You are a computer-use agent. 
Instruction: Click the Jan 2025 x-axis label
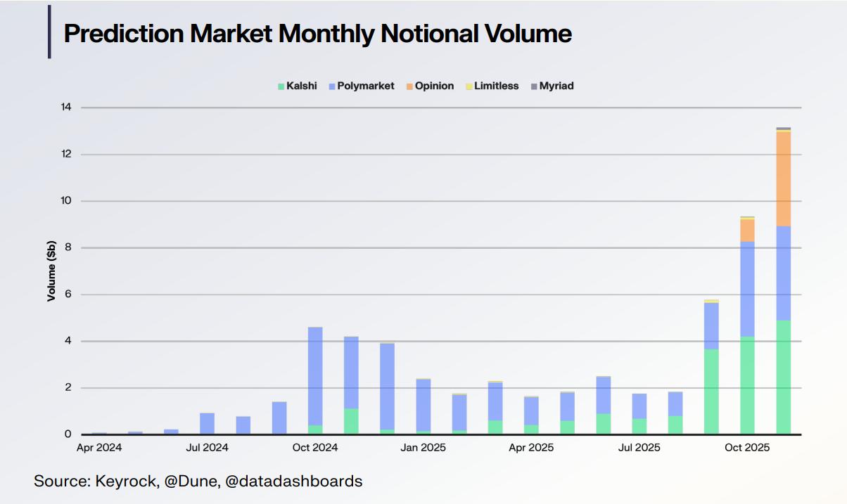tap(423, 447)
